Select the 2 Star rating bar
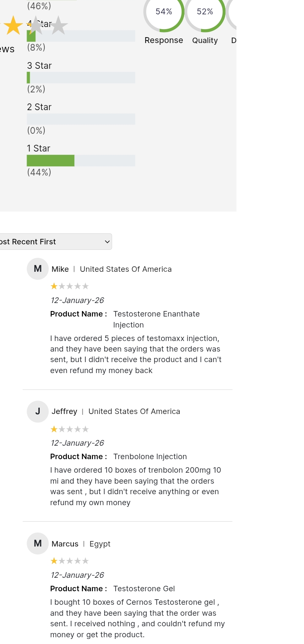The width and height of the screenshot is (304, 644). 81,119
